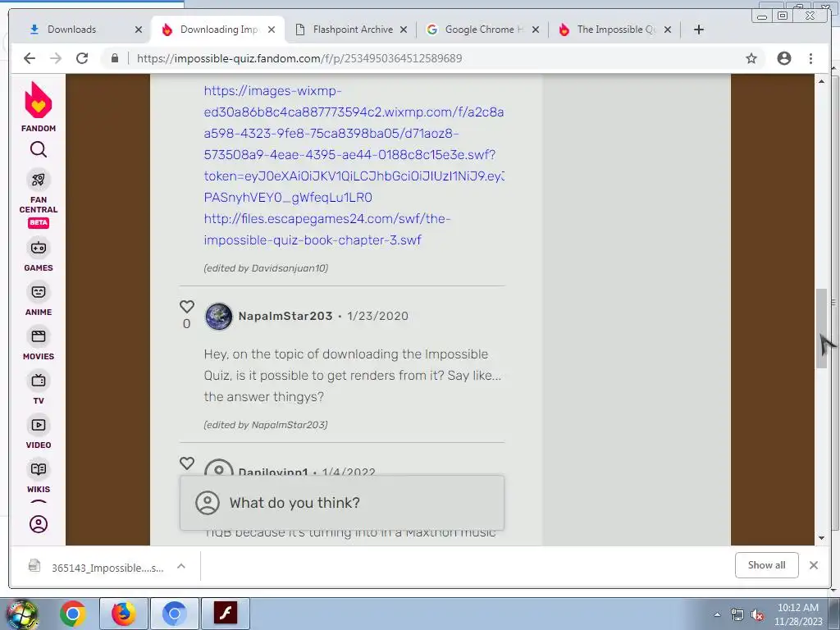
Task: Open the escapegames24 chapter-3 swf link
Action: pos(326,230)
